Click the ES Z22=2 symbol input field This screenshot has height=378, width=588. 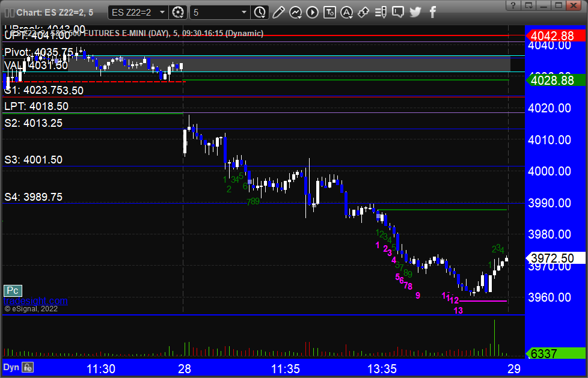coord(133,13)
